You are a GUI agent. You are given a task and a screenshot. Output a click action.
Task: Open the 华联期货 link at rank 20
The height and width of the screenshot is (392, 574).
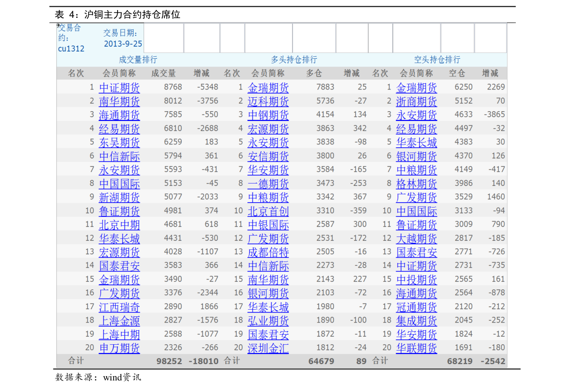(416, 348)
